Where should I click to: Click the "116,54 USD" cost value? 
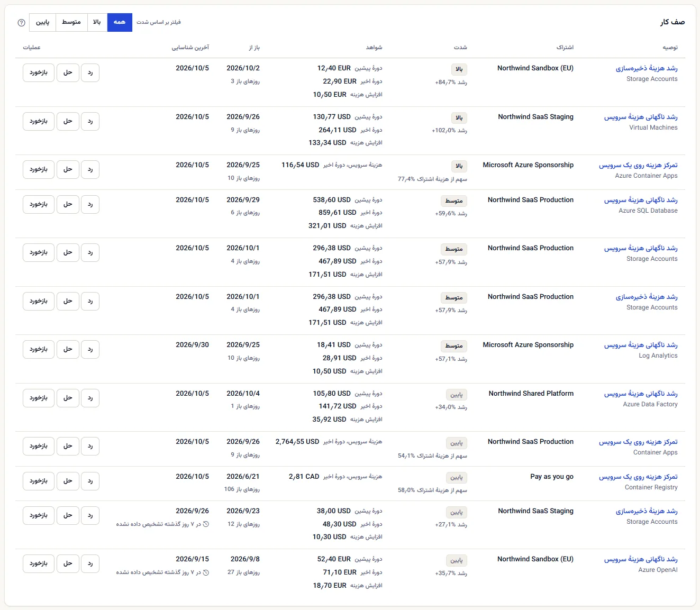(301, 165)
